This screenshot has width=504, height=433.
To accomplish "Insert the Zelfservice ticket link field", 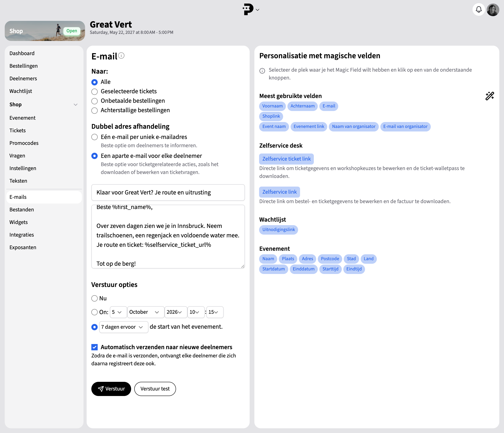I will (286, 159).
